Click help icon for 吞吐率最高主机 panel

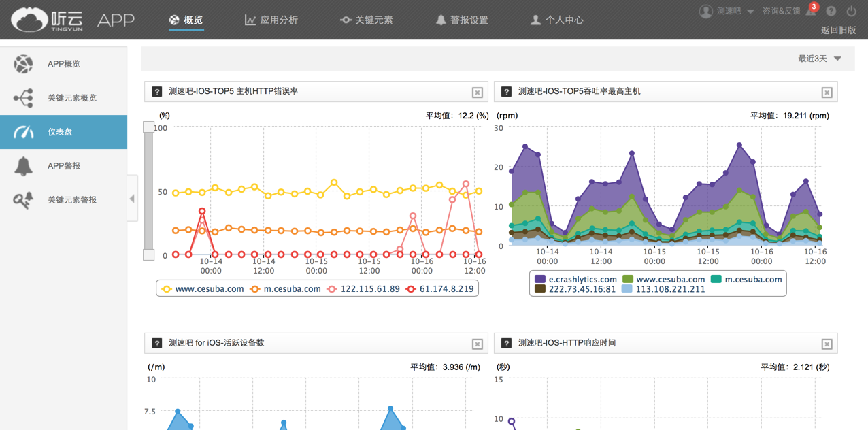[506, 91]
